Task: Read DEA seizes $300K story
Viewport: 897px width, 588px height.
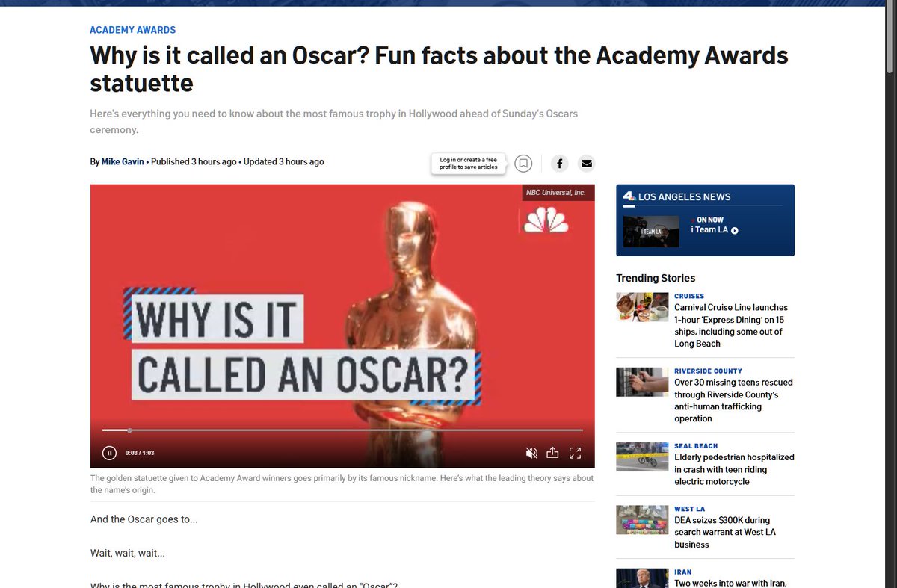Action: pos(725,533)
